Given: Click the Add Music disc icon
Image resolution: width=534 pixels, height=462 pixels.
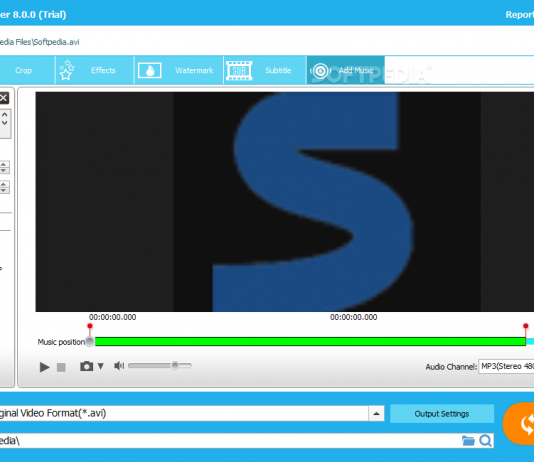Looking at the screenshot, I should [320, 71].
